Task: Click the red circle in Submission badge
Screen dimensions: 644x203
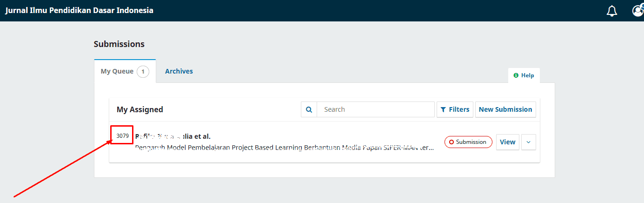Action: point(451,142)
